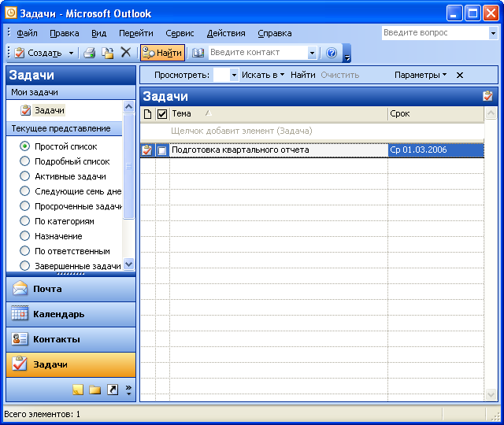Sort by the Срок column header
Image resolution: width=504 pixels, height=425 pixels.
(x=435, y=113)
